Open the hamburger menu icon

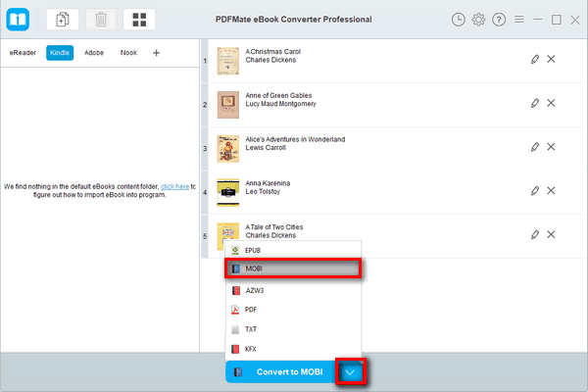tap(519, 20)
